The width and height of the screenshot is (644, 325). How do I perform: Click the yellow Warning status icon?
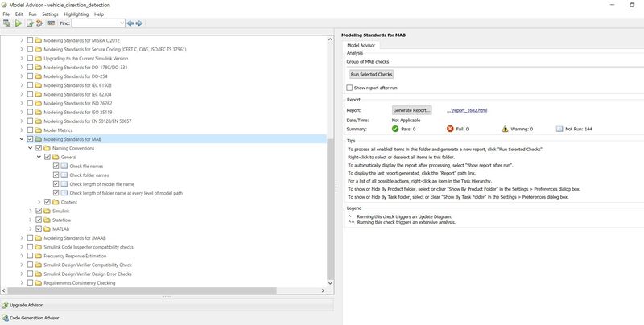coord(506,129)
